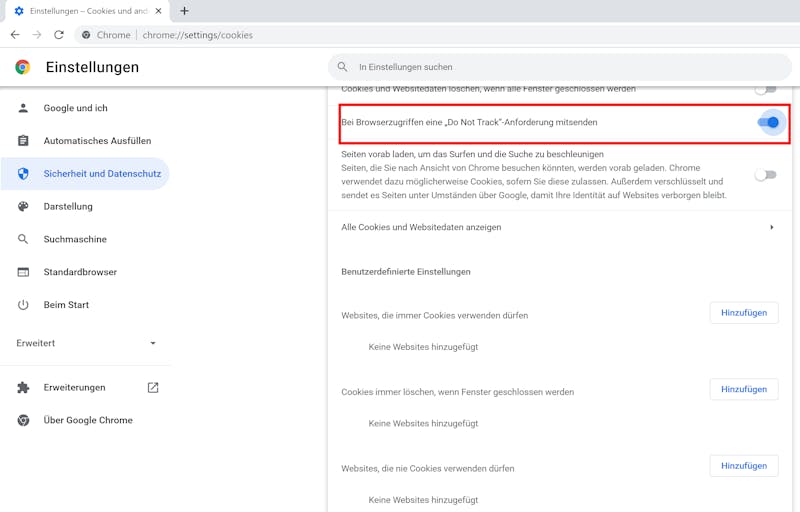Click Hinzufügen for sites never allowed cookies
Viewport: 800px width, 512px height.
coord(744,466)
